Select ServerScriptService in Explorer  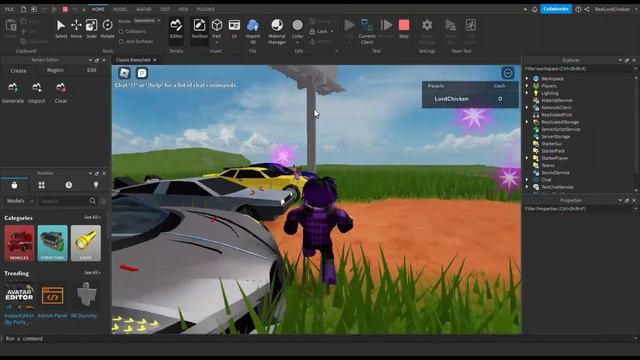pyautogui.click(x=560, y=129)
